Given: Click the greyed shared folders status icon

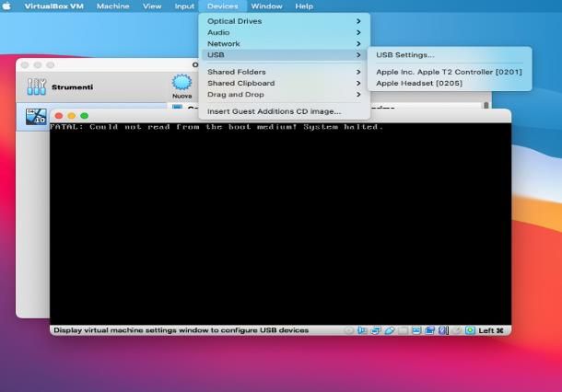Looking at the screenshot, I should click(403, 330).
